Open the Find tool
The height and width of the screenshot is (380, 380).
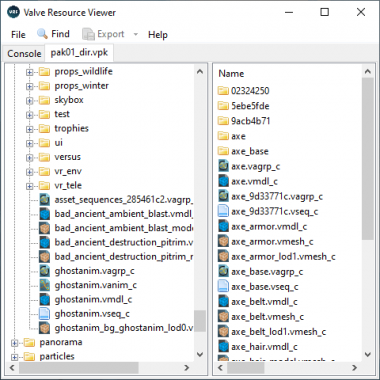53,34
